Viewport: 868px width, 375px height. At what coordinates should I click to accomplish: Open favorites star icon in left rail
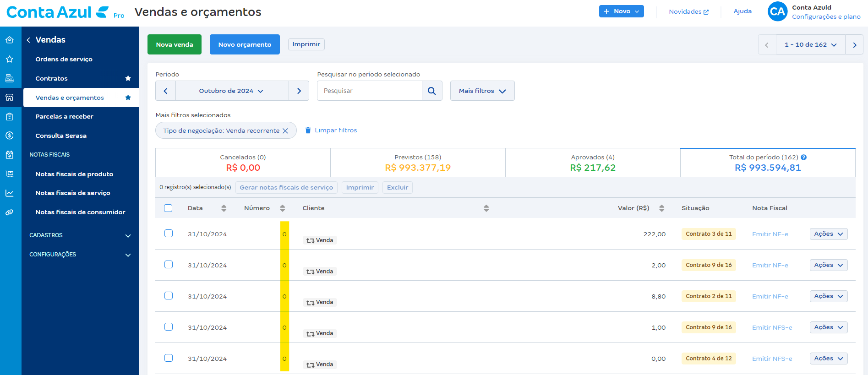pyautogui.click(x=10, y=59)
